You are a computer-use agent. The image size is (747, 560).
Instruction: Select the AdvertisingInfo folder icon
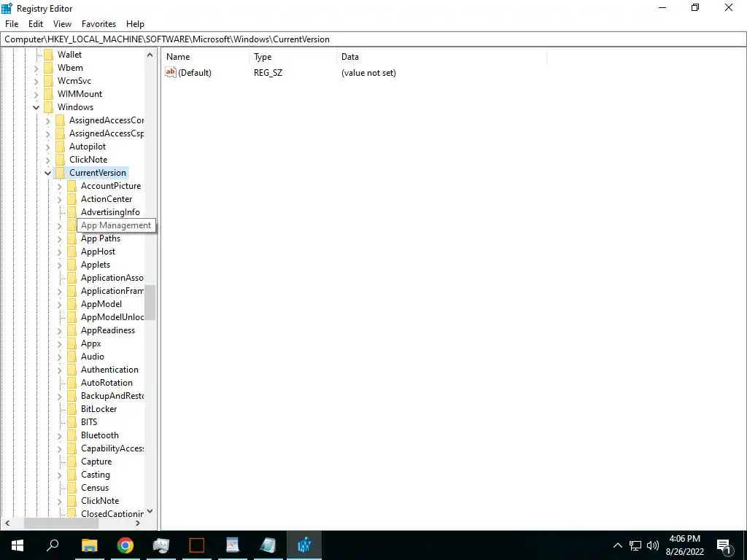pyautogui.click(x=72, y=212)
